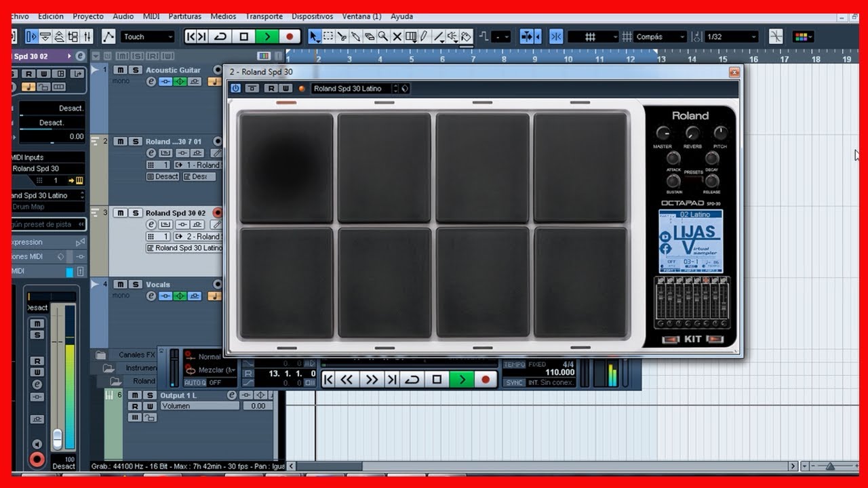Open Roland Spd 30 Latino preset dropdown
This screenshot has width=868, height=488.
tap(354, 88)
